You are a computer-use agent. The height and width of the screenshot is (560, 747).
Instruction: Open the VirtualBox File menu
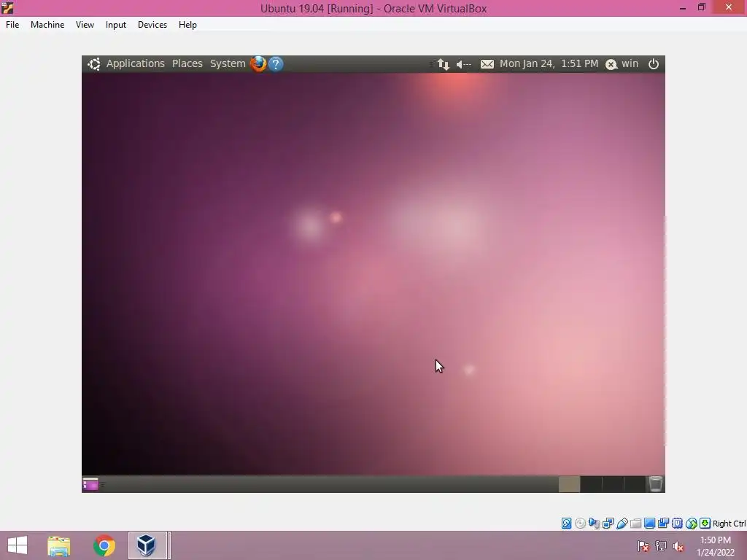click(12, 25)
